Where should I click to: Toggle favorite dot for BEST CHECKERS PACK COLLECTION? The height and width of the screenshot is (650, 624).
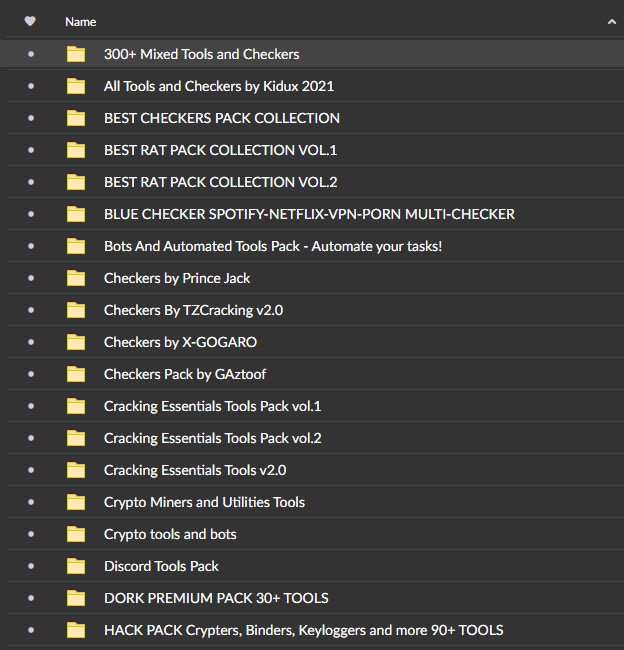[x=31, y=118]
